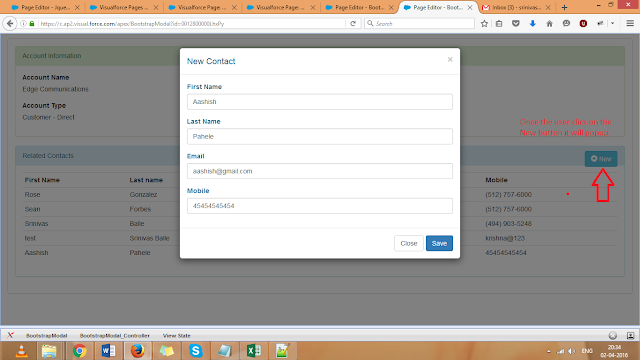Image resolution: width=640 pixels, height=360 pixels.
Task: Click the First Name input field
Action: tap(320, 102)
